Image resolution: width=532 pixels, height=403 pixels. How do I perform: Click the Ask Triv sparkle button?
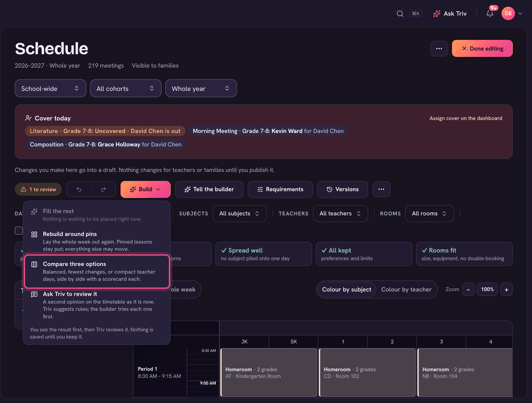[450, 14]
